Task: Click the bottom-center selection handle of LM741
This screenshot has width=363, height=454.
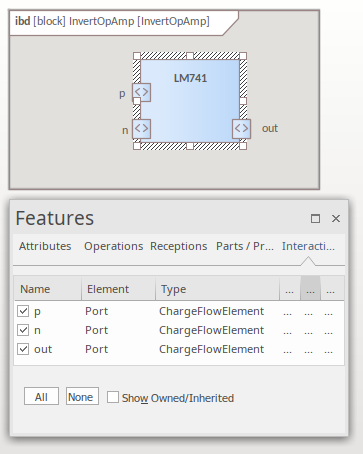Action: [190, 146]
